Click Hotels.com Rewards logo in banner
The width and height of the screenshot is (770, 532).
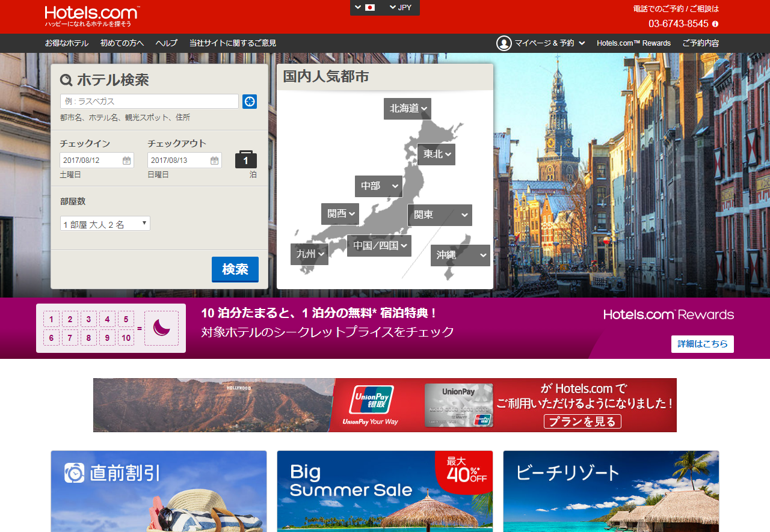[x=668, y=314]
